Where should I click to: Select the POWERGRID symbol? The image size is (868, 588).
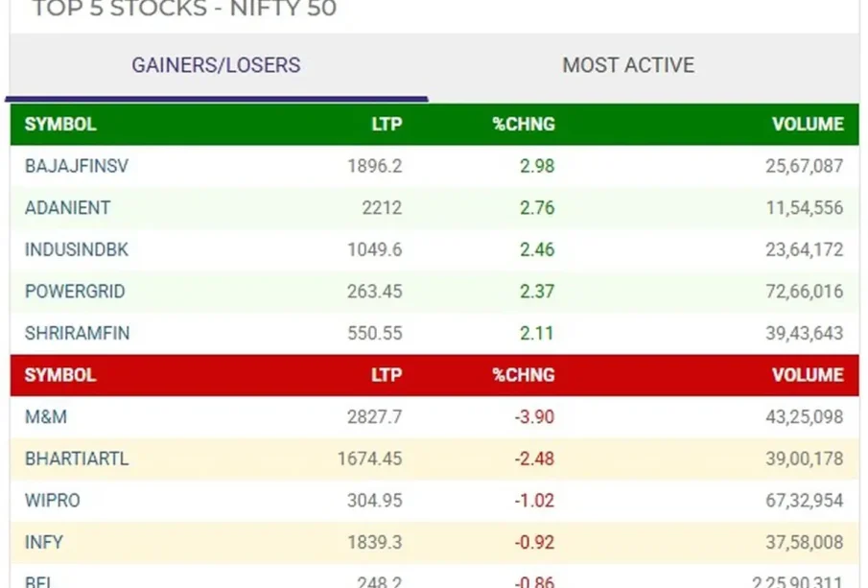(x=75, y=291)
